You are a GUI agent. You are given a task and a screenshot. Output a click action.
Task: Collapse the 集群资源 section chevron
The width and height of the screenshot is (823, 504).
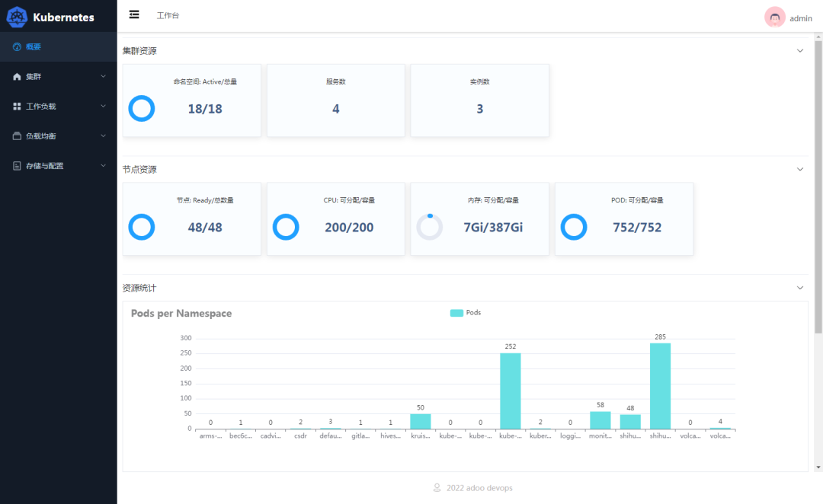pos(800,51)
